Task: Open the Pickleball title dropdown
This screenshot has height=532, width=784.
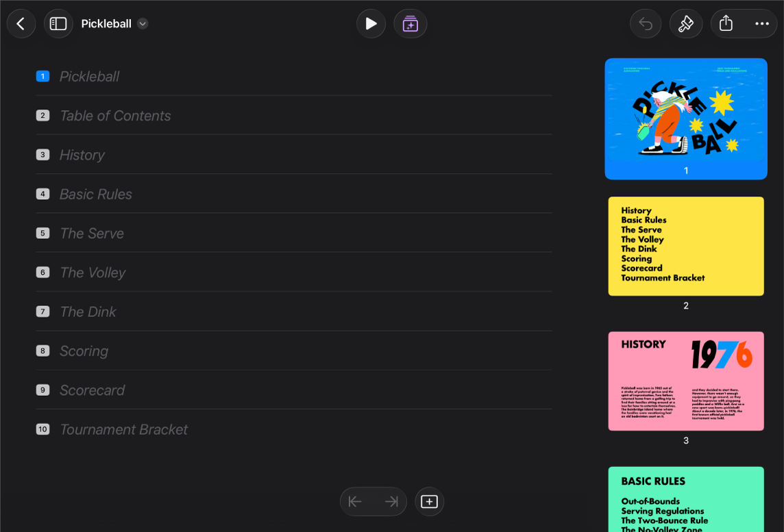Action: (x=143, y=23)
